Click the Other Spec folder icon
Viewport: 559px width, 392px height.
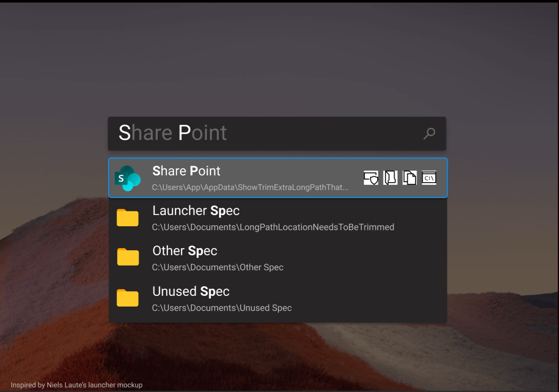point(127,257)
